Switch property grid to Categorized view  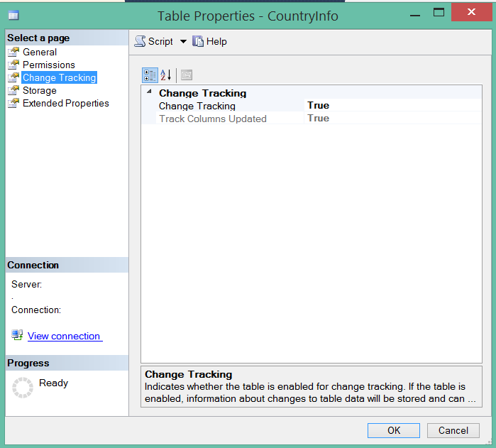click(x=150, y=75)
